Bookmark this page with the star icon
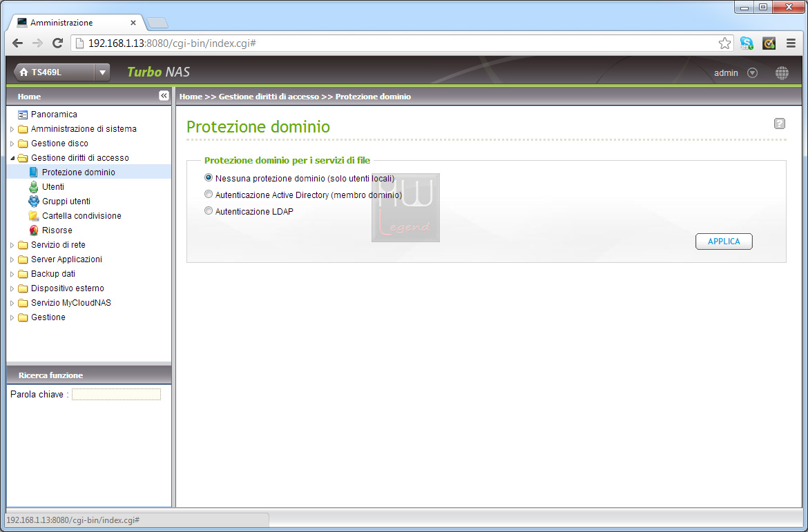 point(724,43)
